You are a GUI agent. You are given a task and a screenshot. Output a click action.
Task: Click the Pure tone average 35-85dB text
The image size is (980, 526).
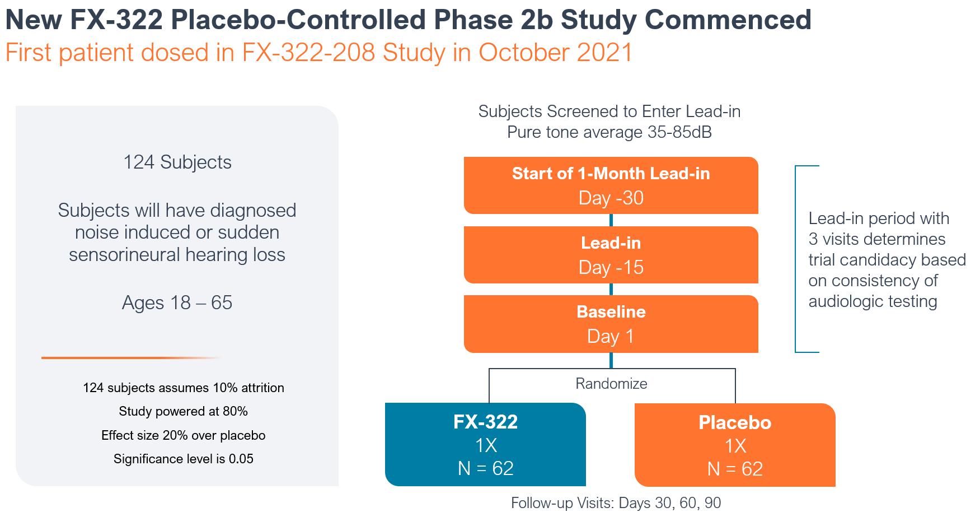tap(609, 133)
